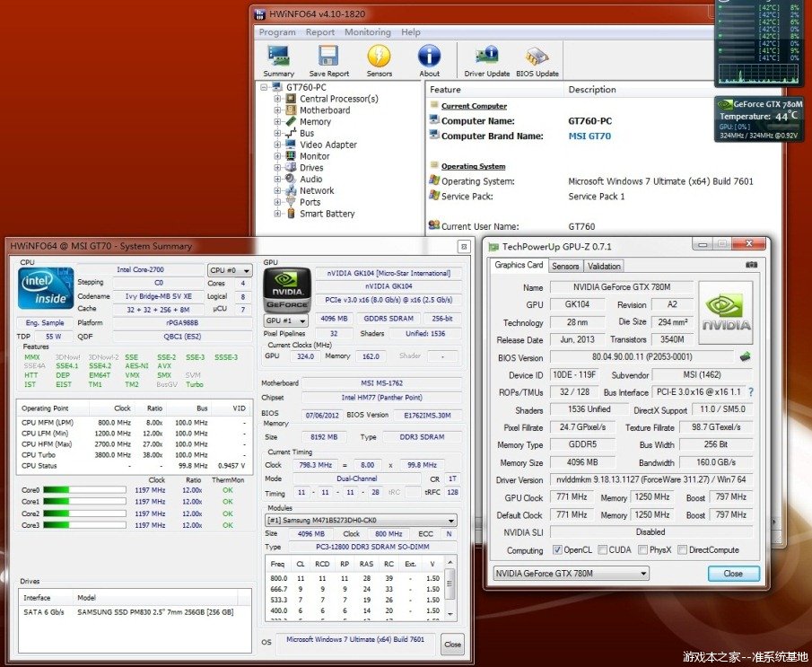Open the Samsung M471B5273DH0-CK0 memory module dropdown
812x667 pixels.
[361, 520]
